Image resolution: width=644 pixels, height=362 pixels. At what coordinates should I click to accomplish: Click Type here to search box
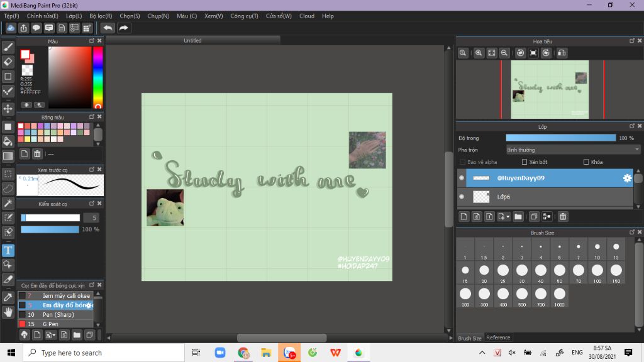coord(104,353)
